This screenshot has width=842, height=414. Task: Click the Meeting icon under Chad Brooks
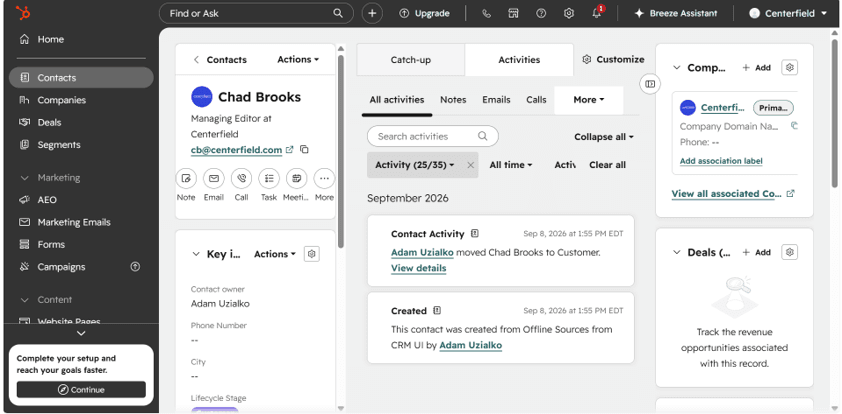pos(296,178)
